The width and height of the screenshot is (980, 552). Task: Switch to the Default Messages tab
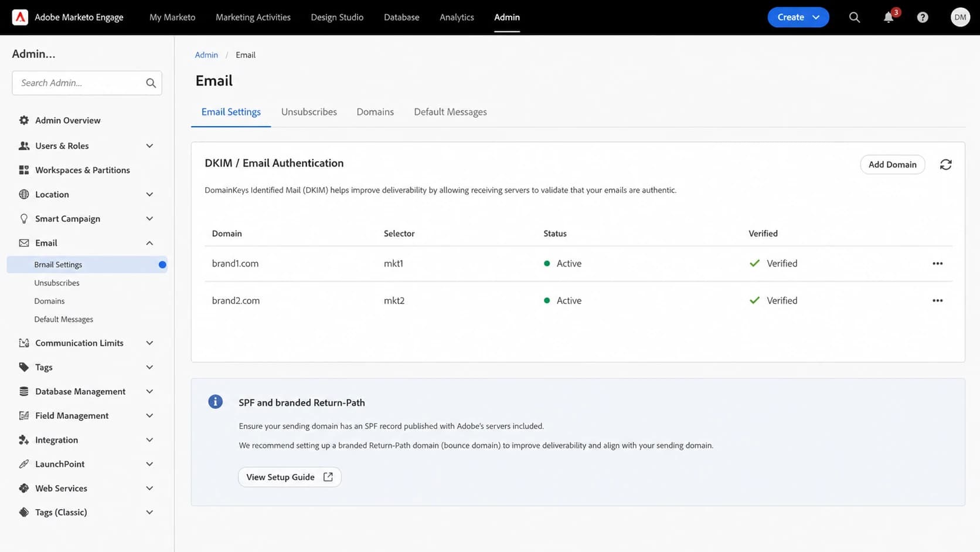(x=450, y=112)
